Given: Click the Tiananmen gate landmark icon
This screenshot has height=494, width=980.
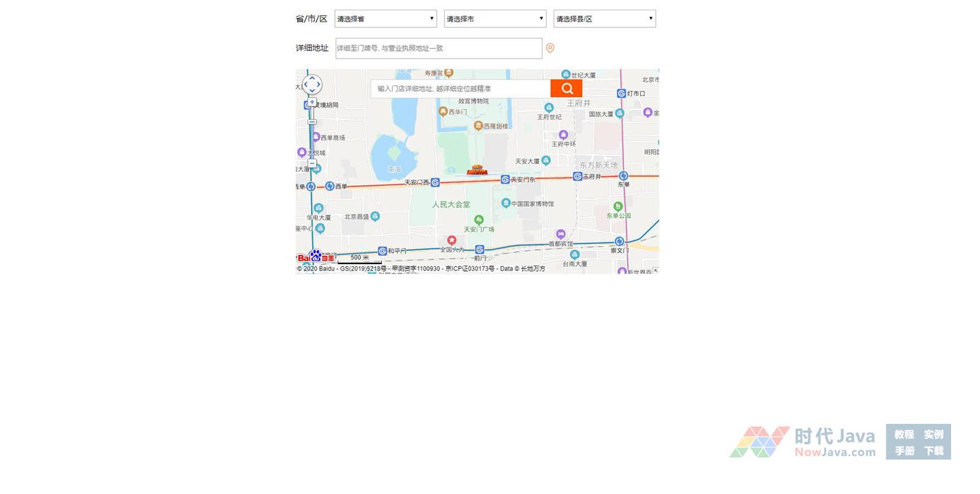Looking at the screenshot, I should tap(477, 170).
